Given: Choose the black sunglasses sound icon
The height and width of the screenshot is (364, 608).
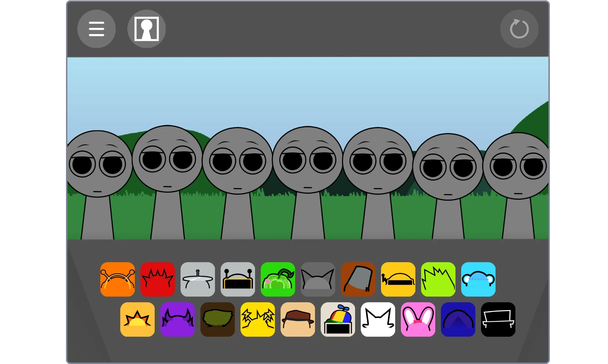Looking at the screenshot, I should click(498, 319).
